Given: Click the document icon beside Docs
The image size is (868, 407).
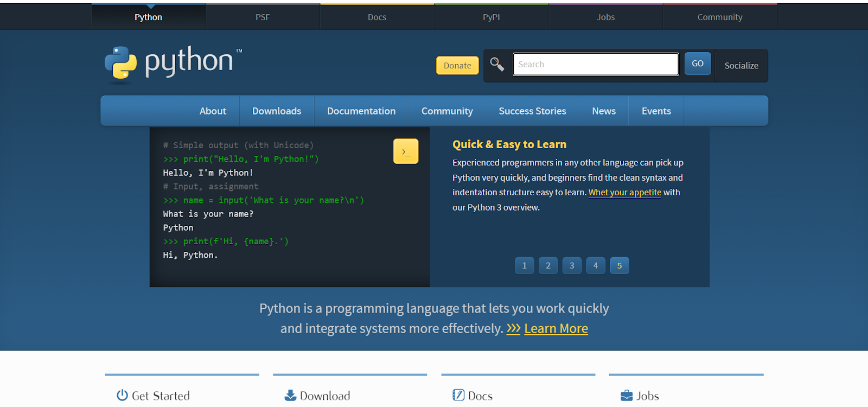Looking at the screenshot, I should (x=458, y=395).
